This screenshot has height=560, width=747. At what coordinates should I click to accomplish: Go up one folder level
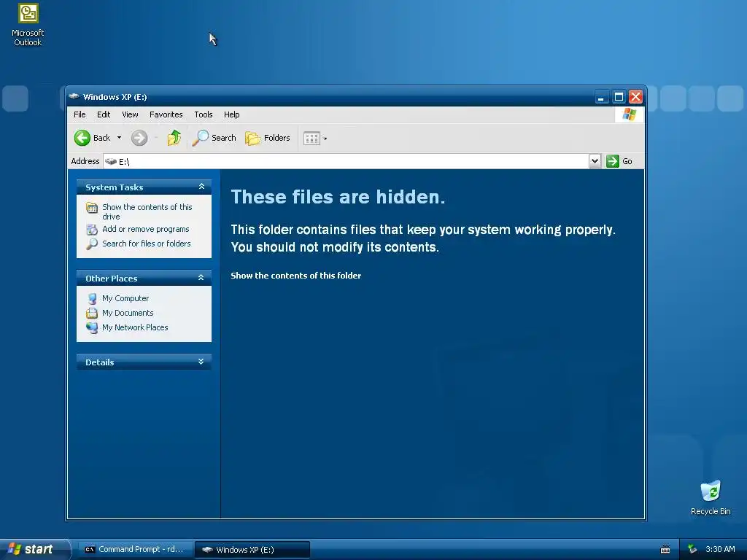[x=174, y=138]
